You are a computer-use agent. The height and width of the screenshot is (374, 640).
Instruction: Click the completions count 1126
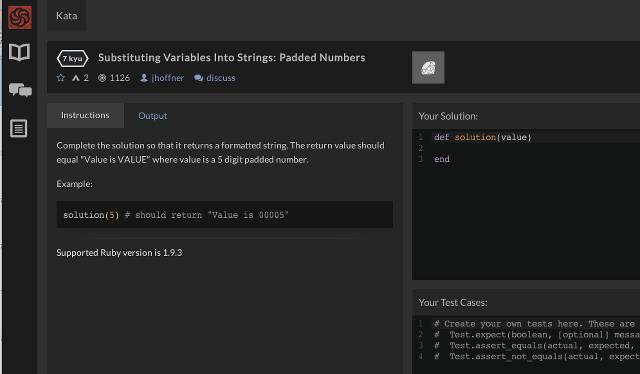coord(120,78)
